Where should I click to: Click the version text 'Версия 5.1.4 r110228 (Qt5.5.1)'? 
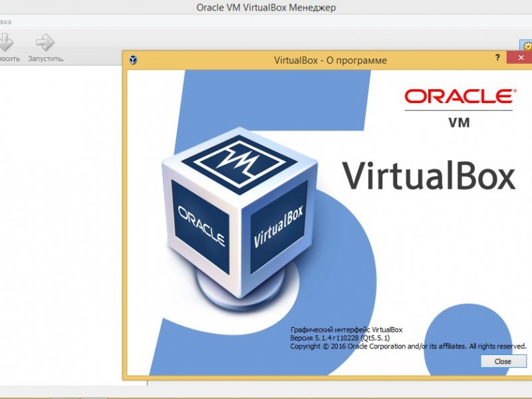click(340, 338)
